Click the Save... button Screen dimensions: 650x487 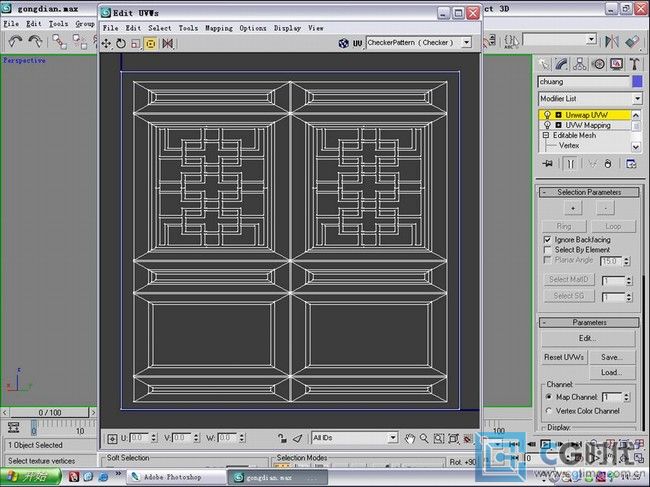tap(612, 357)
